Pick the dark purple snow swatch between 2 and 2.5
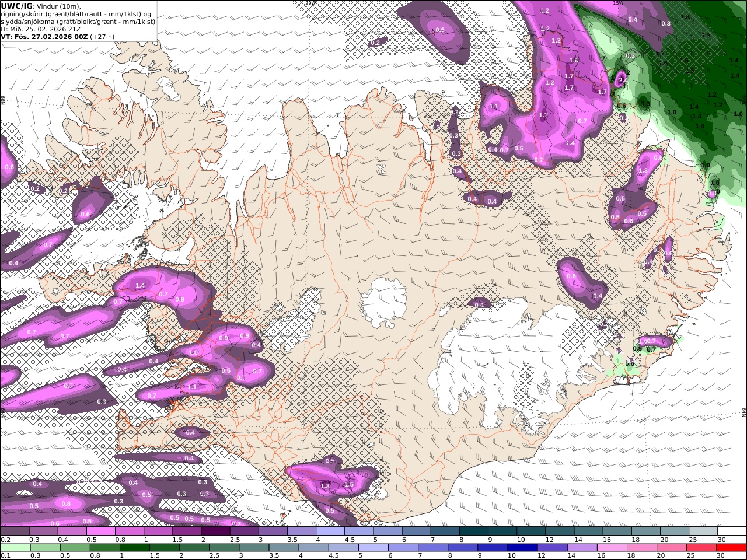 (215, 531)
